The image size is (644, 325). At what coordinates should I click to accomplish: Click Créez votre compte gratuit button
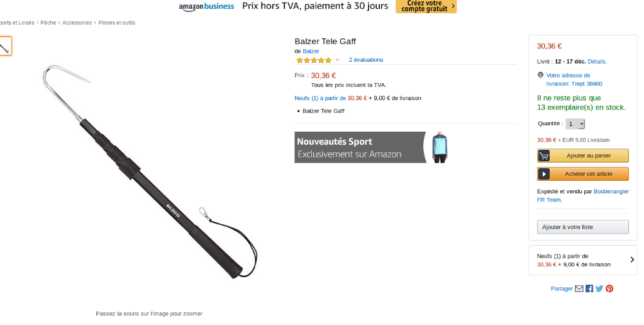(426, 6)
